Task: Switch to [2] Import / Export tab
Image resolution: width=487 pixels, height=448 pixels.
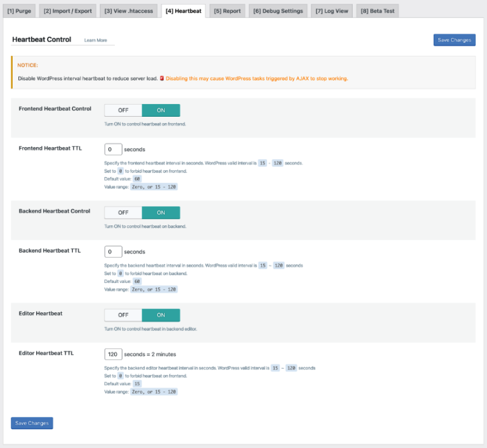Action: [68, 11]
